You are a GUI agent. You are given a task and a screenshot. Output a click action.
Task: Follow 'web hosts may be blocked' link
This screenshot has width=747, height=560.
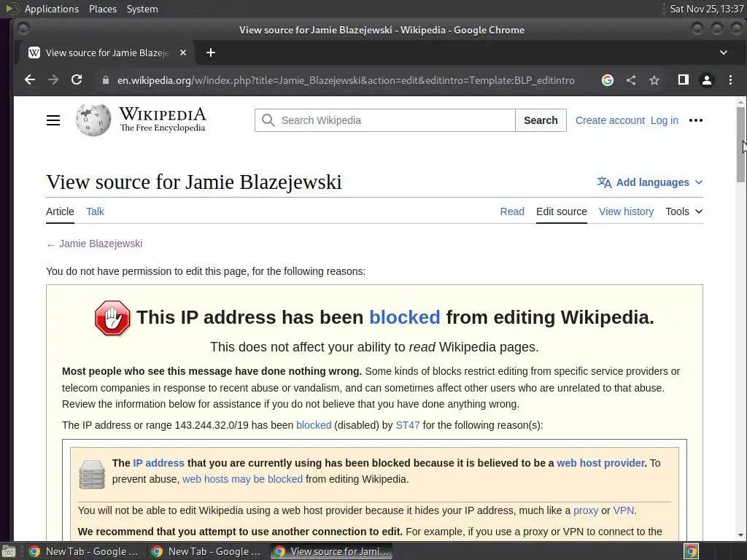click(242, 479)
